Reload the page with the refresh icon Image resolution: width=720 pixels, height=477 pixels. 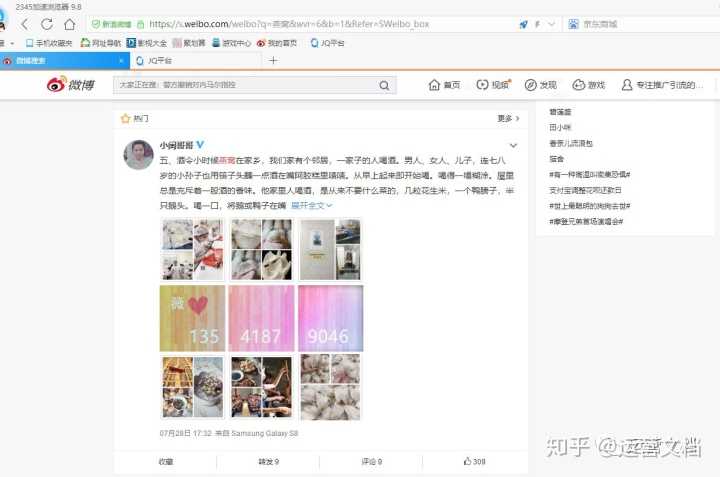coord(46,24)
